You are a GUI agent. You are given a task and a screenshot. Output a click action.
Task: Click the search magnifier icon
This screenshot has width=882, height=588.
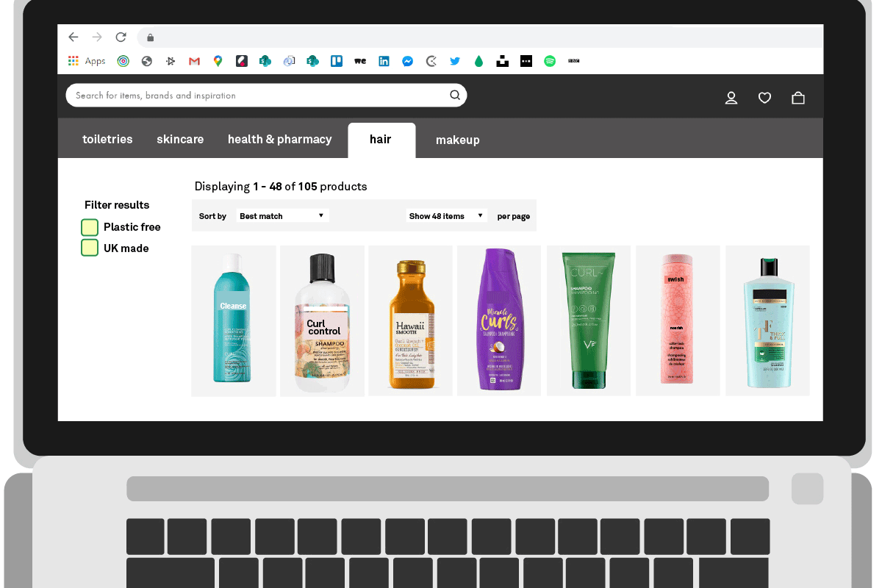coord(455,95)
